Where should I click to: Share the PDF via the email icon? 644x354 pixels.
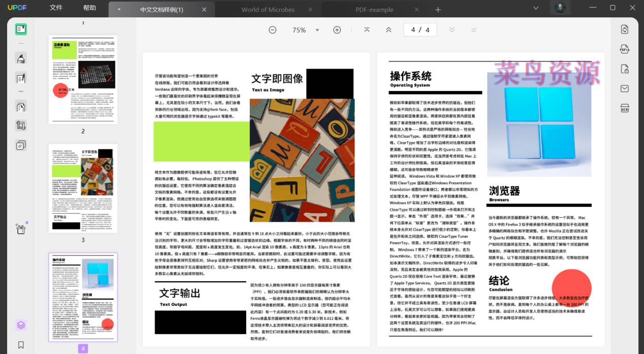tap(624, 88)
